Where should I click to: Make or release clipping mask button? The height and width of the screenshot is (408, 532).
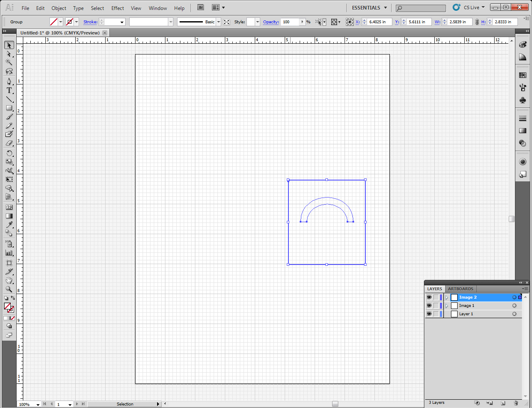[x=477, y=403]
